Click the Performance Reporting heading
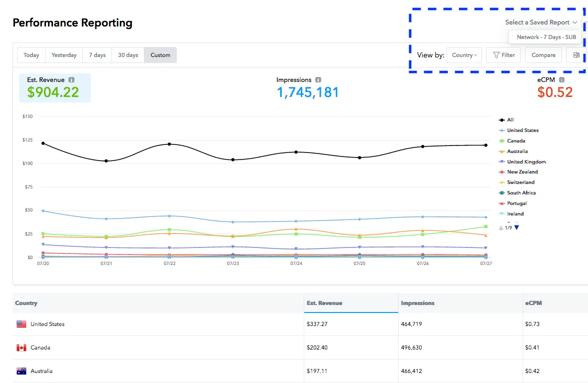Viewport: 588px width, 383px height. tap(72, 23)
